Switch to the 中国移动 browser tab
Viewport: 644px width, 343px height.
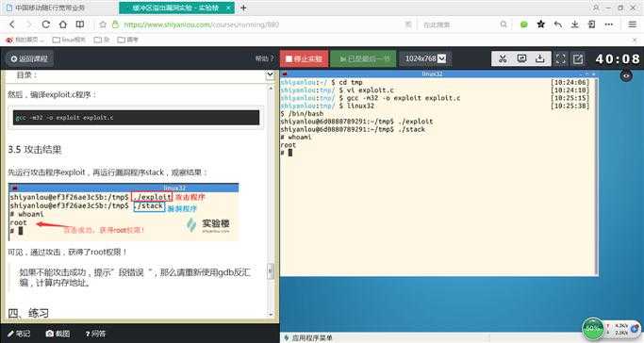tap(59, 8)
